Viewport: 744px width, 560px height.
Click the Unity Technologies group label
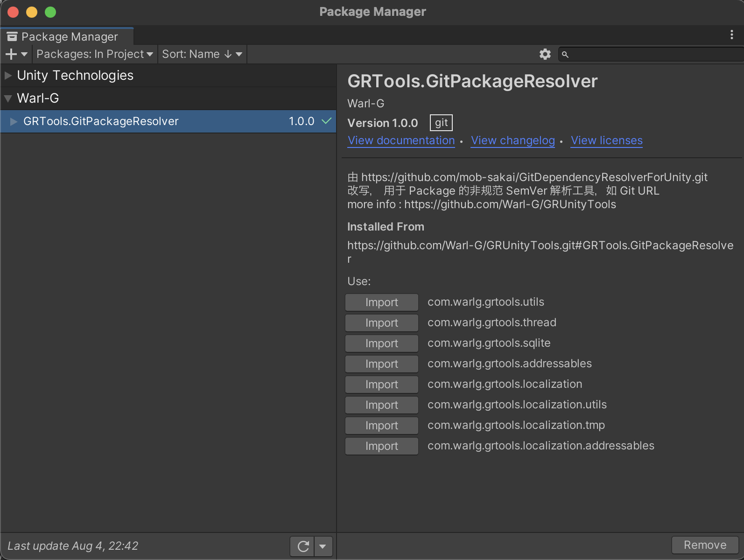coord(75,75)
